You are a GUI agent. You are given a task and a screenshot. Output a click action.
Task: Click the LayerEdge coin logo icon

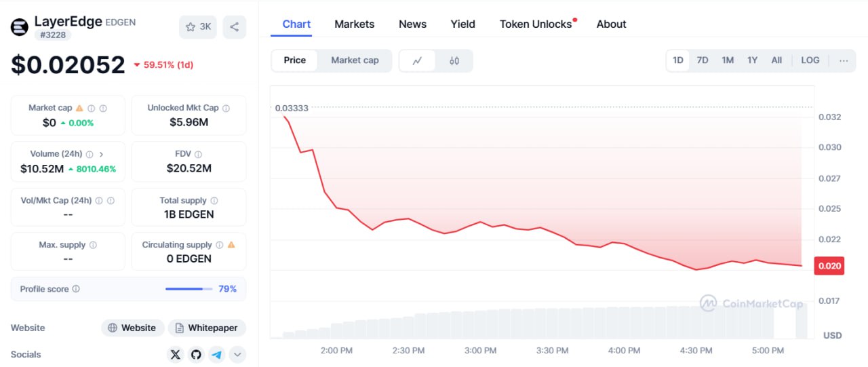tap(19, 26)
